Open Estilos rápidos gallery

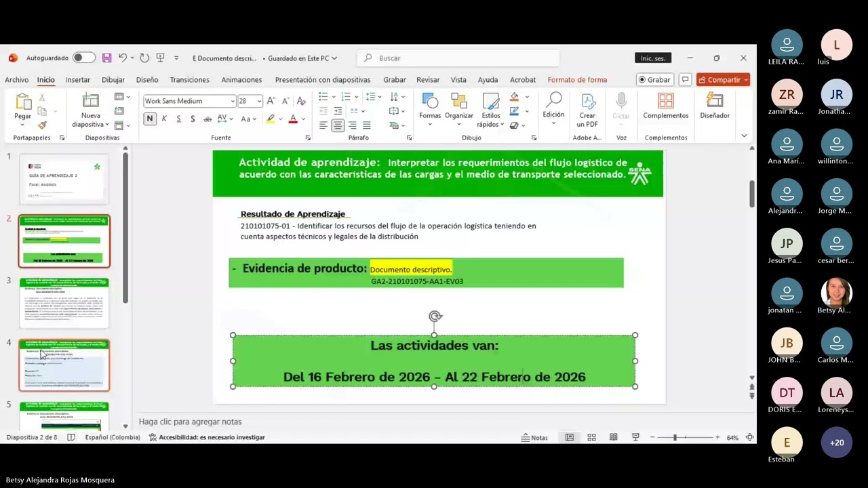491,110
